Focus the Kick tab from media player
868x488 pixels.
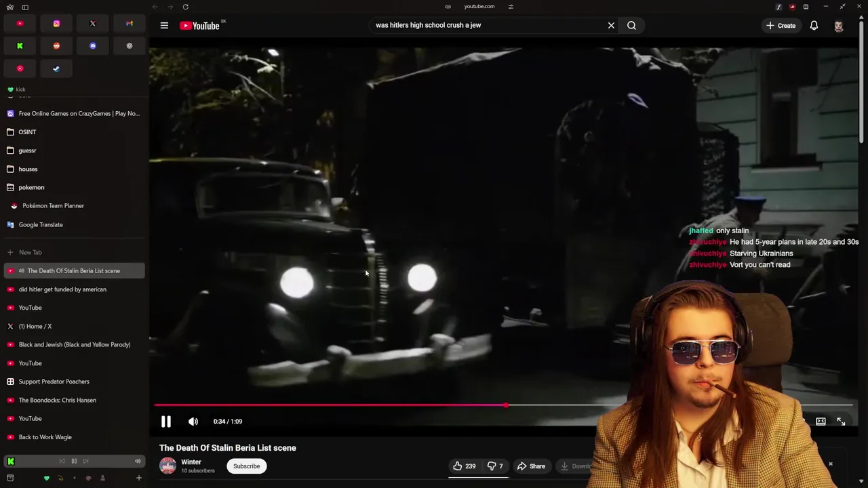11,462
